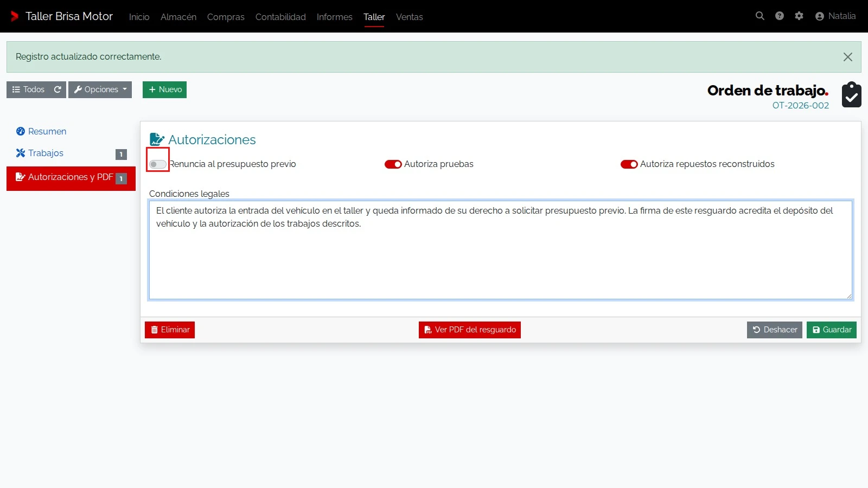Turn off Autoriza repuestos reconstruidos switch

click(629, 164)
